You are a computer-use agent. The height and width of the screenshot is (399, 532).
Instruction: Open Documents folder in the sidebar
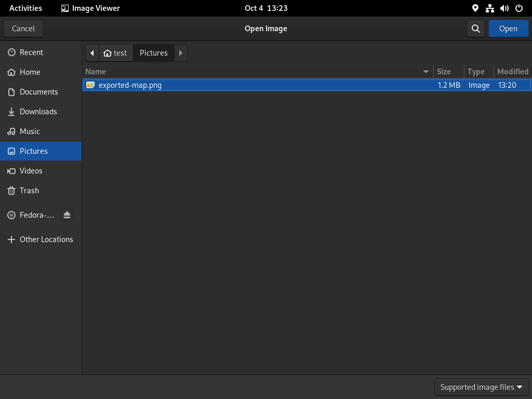[41, 92]
